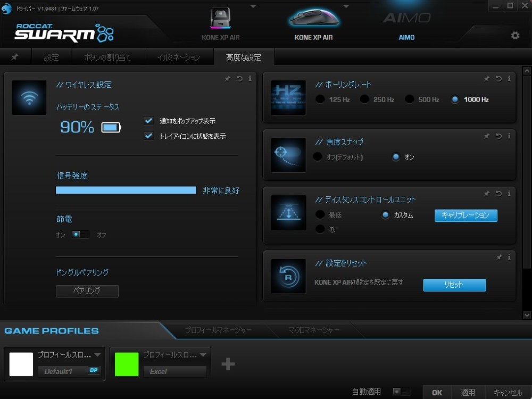Show info for the 設定をリセット panel
Image resolution: width=532 pixels, height=399 pixels.
pos(509,257)
